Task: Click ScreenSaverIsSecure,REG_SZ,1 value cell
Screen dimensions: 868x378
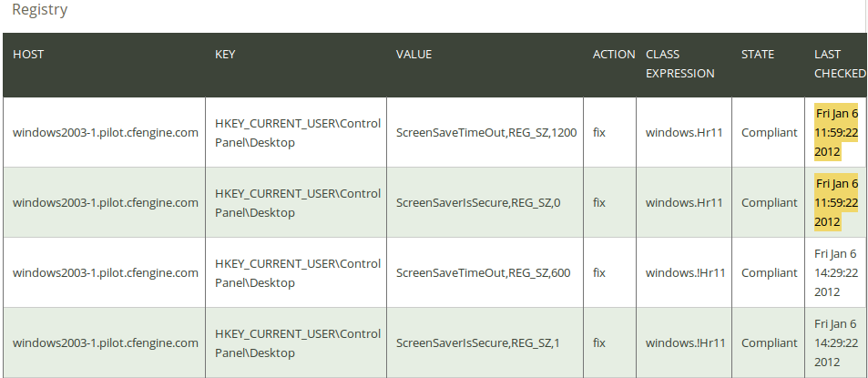Action: 478,343
